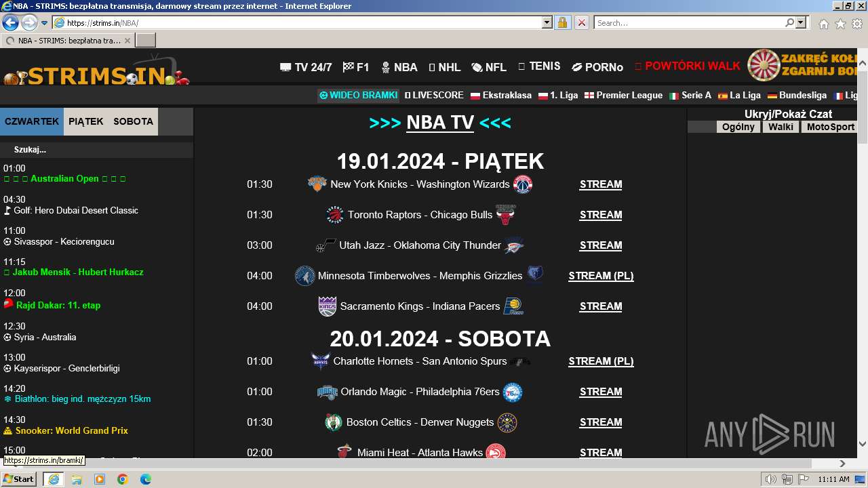Click the Szukaj search field
868x488 pixels.
coord(96,150)
